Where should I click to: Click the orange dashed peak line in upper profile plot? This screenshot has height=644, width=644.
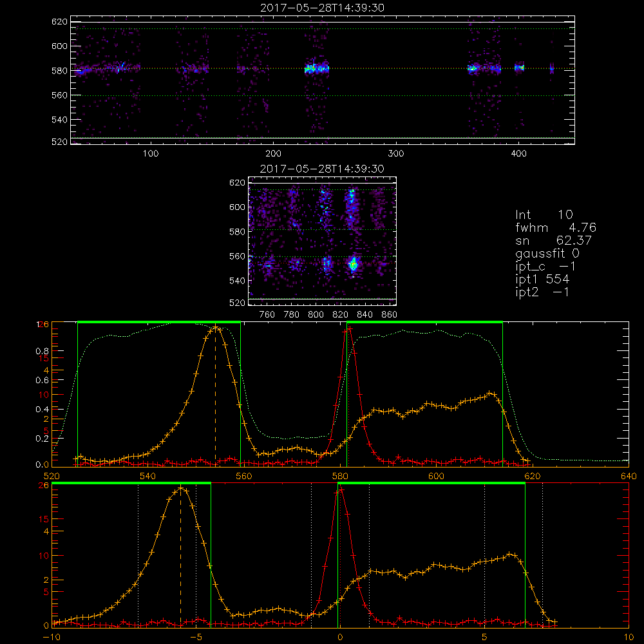216,397
